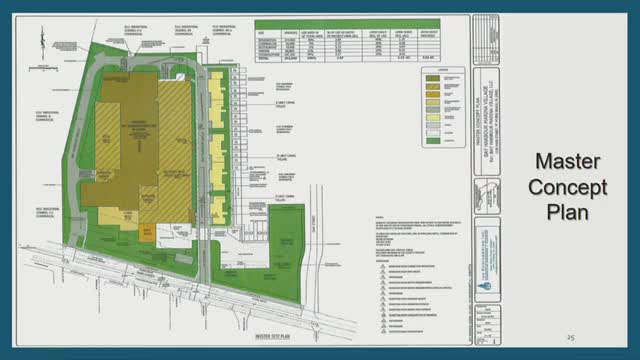Click the large hatched building east of the main building
The image size is (640, 360).
click(x=175, y=151)
